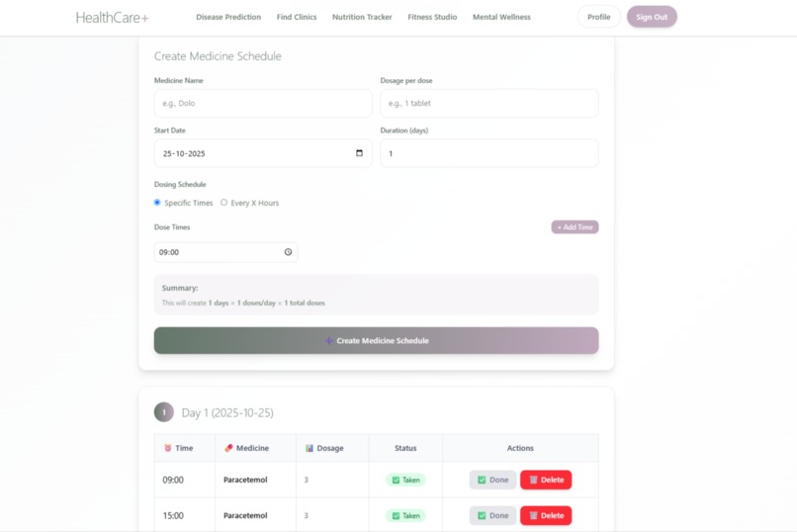Select the Specific Times radio button

coord(157,203)
